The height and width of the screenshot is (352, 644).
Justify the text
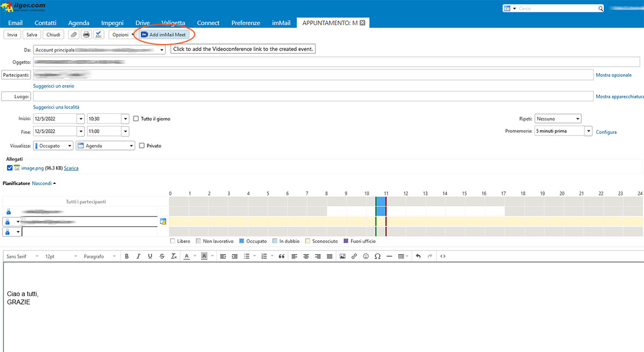coord(330,256)
